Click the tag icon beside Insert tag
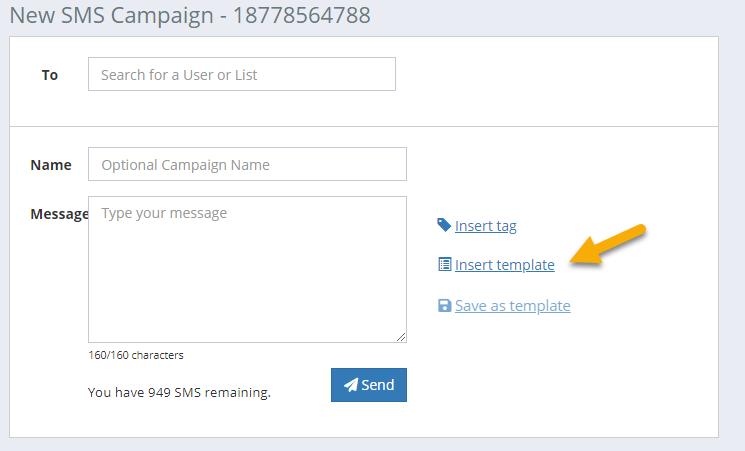Viewport: 745px width, 451px height. [x=444, y=225]
